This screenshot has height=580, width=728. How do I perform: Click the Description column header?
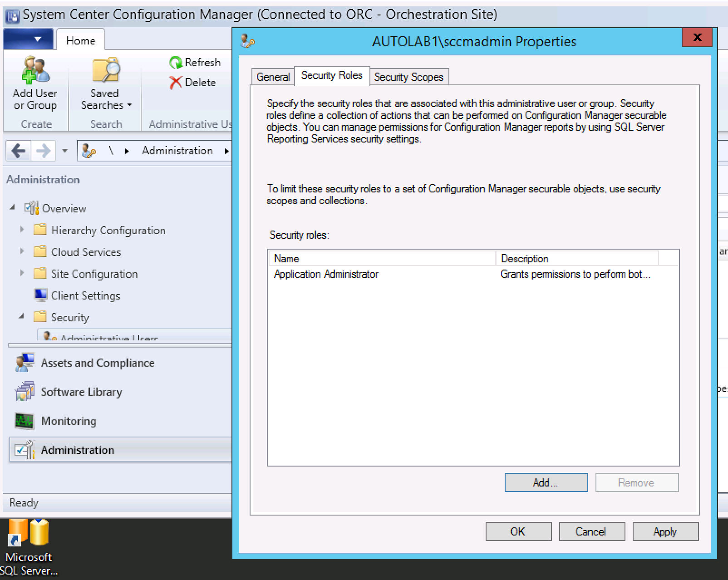[x=577, y=258]
